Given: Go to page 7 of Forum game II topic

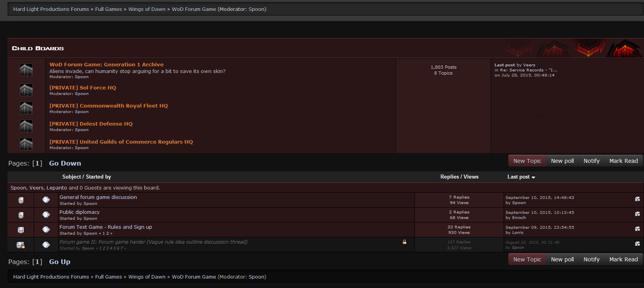Looking at the screenshot, I should tap(122, 248).
